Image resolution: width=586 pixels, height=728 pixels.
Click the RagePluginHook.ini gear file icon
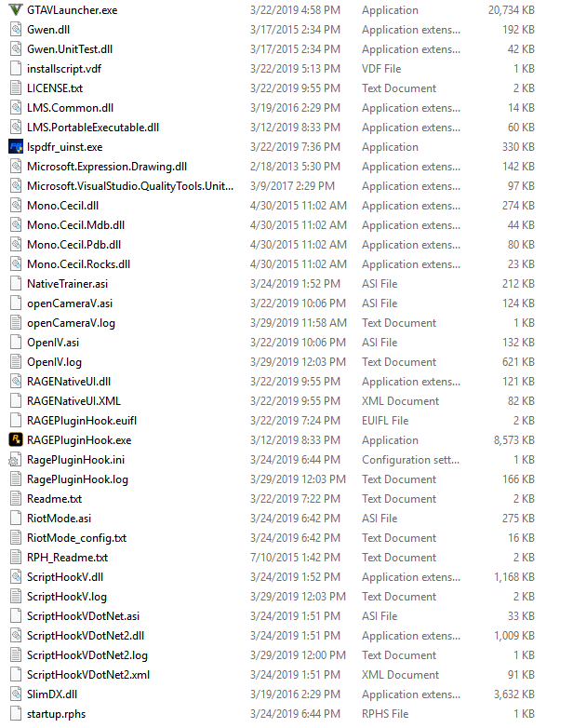pyautogui.click(x=16, y=460)
